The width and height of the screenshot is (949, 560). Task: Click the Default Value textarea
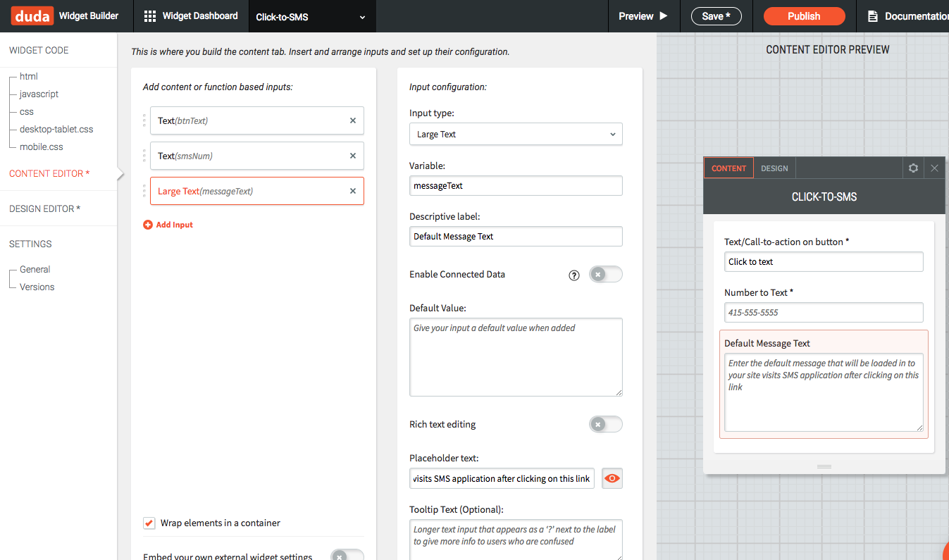coord(516,357)
